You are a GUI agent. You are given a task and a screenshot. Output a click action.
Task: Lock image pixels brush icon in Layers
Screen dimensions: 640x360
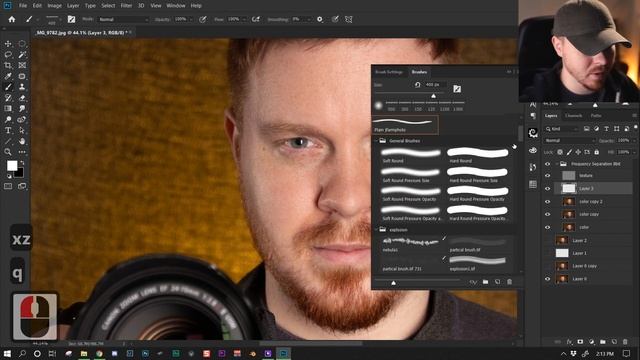[x=569, y=152]
